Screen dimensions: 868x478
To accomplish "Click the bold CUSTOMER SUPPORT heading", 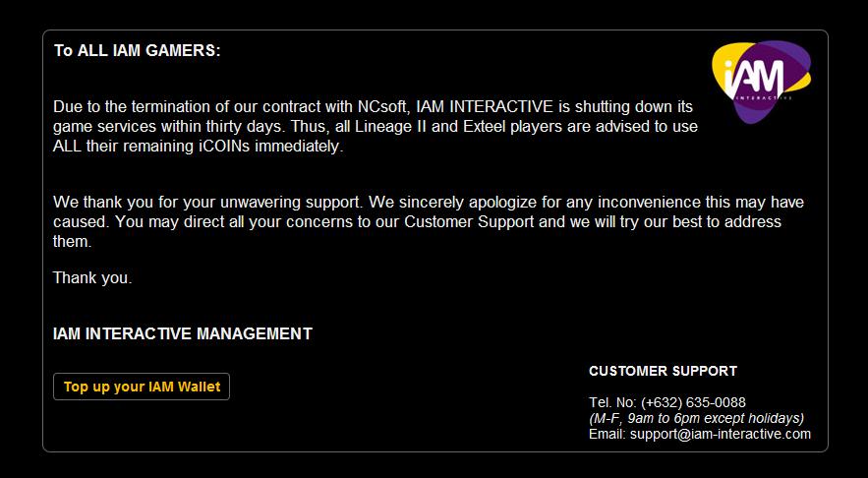I will tap(663, 371).
